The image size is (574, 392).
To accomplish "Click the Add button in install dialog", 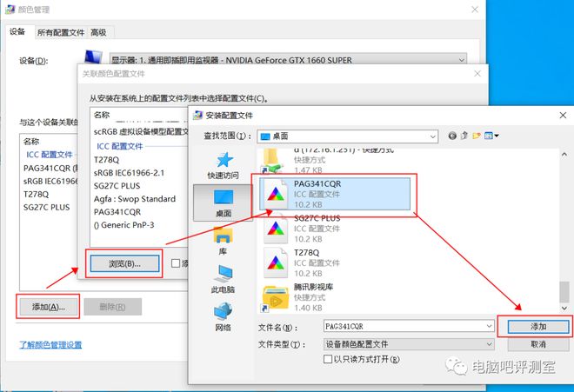I will point(538,326).
